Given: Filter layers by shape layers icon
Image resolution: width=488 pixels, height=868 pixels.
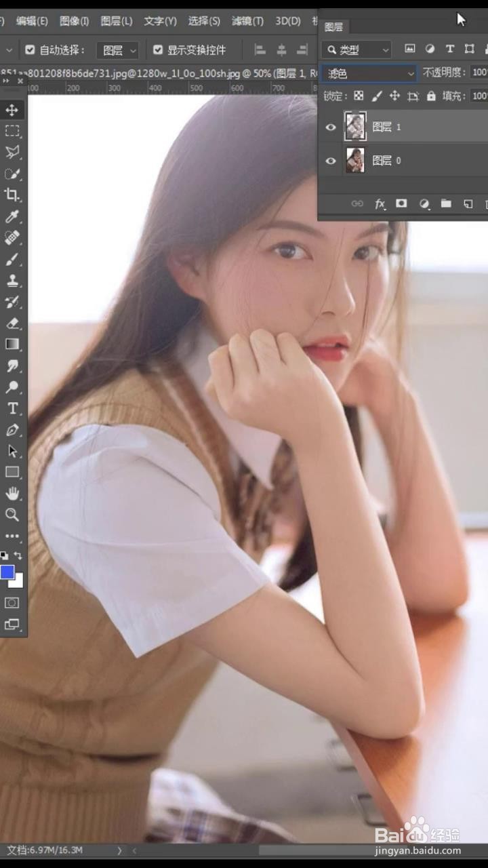Looking at the screenshot, I should click(x=469, y=49).
